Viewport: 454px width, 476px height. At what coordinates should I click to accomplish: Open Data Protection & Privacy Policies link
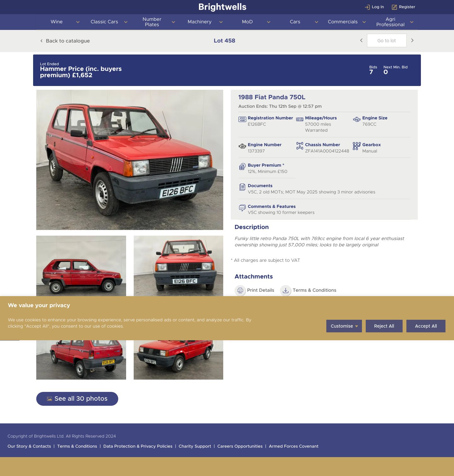(x=138, y=446)
